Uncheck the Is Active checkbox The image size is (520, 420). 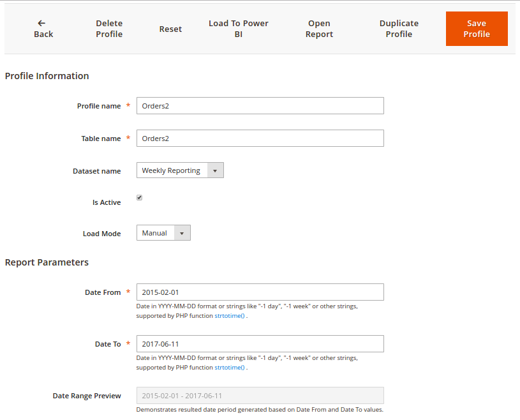click(x=139, y=198)
